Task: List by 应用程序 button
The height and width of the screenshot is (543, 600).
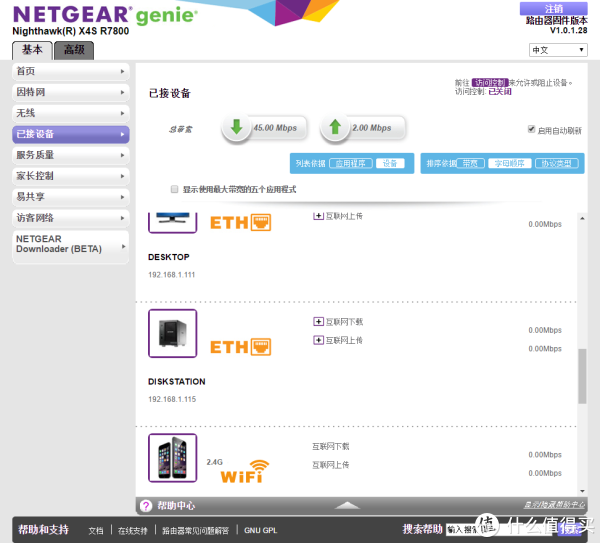Action: (351, 163)
